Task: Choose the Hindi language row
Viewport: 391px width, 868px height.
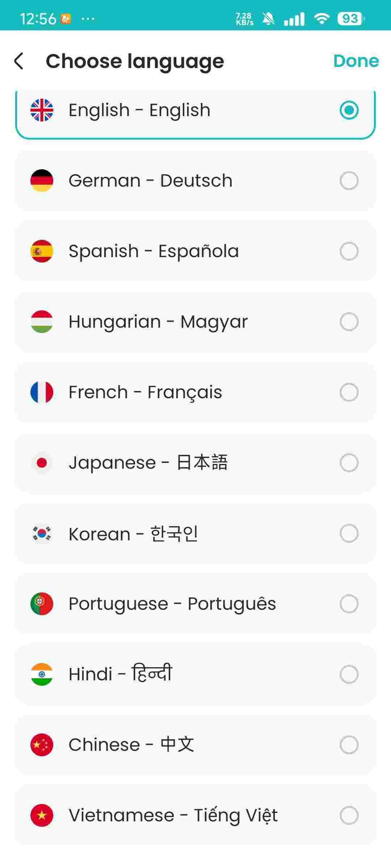Action: (x=195, y=674)
